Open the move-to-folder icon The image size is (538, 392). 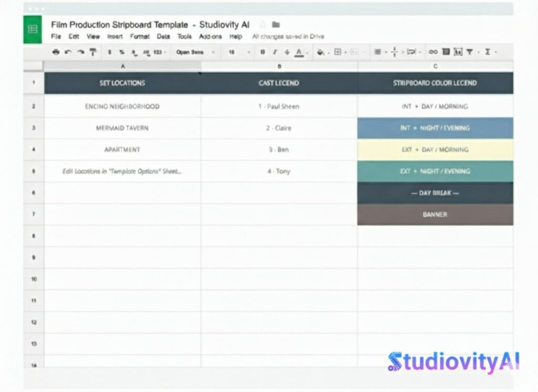pos(276,25)
